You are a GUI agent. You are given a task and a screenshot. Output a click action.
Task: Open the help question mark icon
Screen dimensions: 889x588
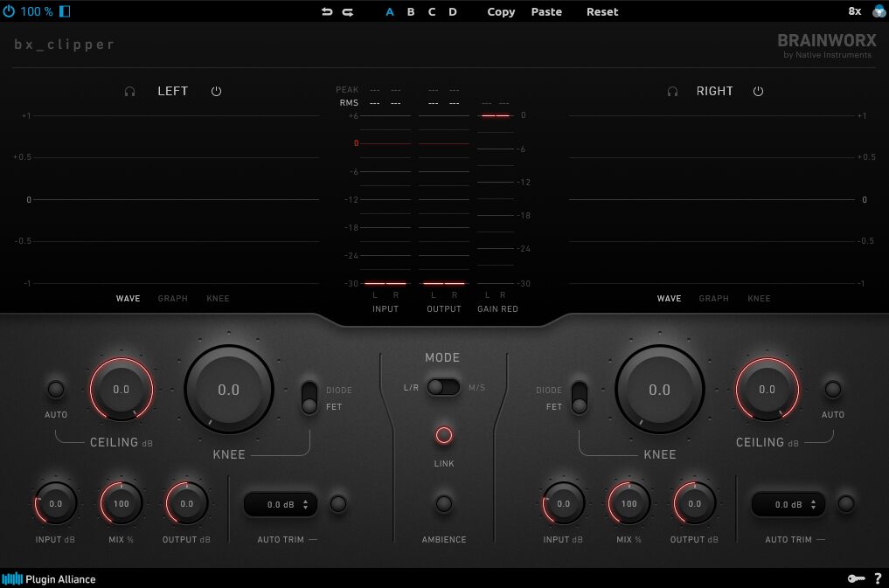pyautogui.click(x=878, y=578)
